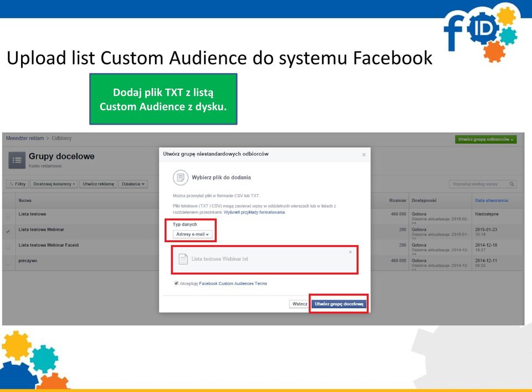Screen dimensions: 532x392
Task: Click the Grupy docelowe list icon
Action: (17, 160)
